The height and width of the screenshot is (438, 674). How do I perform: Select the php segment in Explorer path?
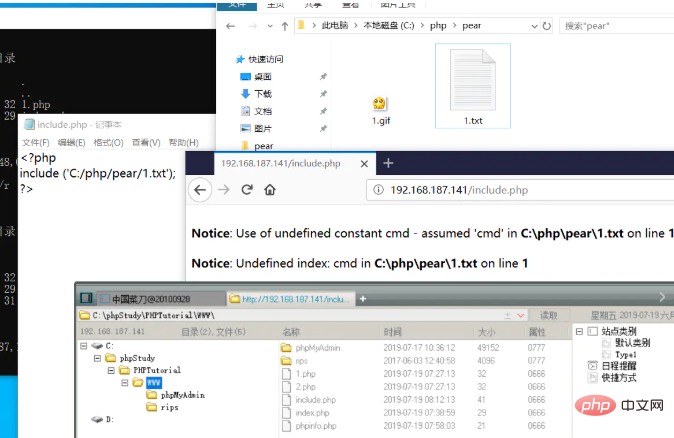click(438, 26)
